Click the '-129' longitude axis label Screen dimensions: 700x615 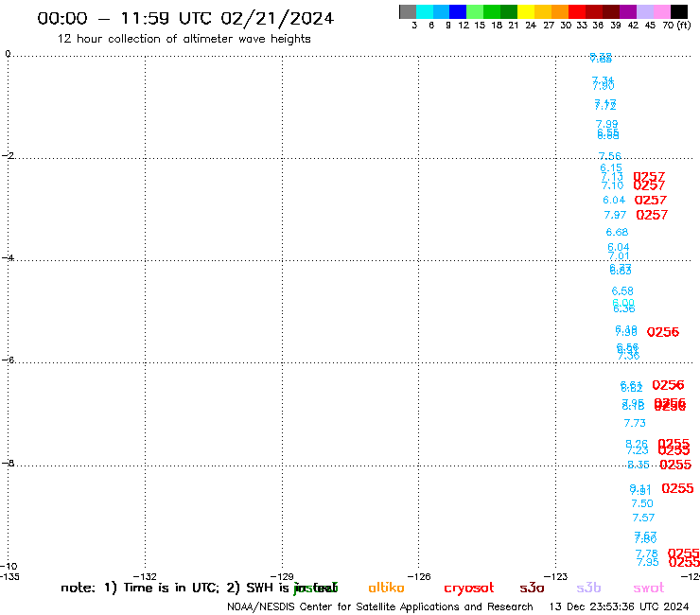tap(282, 576)
